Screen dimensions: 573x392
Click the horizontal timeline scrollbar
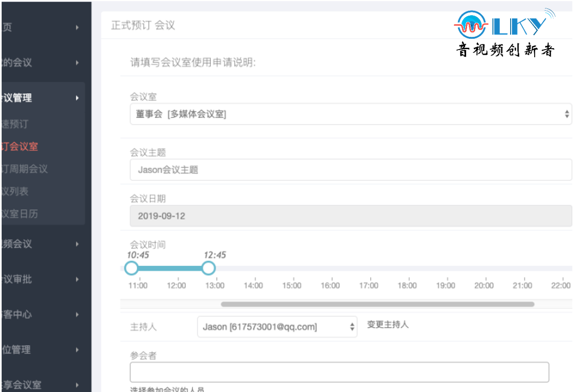click(377, 305)
